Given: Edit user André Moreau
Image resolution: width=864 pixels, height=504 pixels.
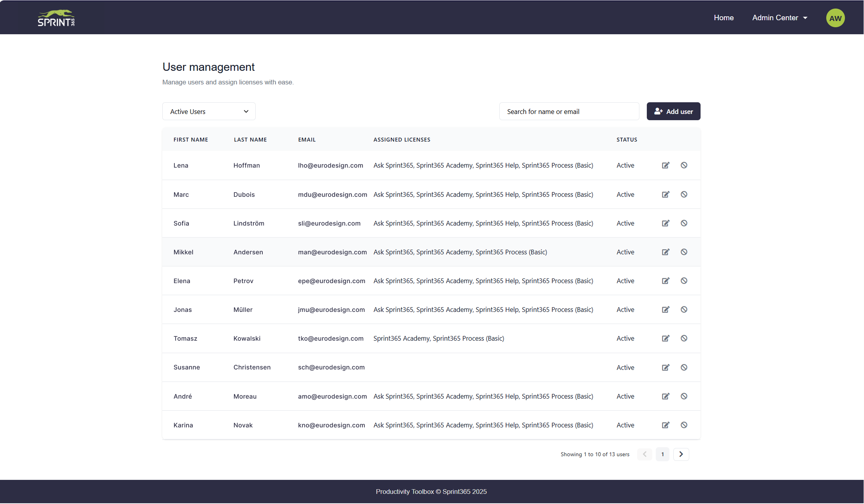Looking at the screenshot, I should [x=666, y=396].
